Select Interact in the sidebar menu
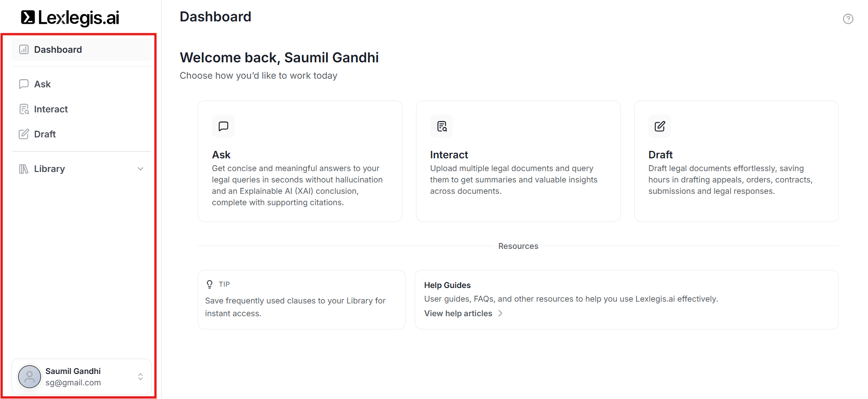Image resolution: width=868 pixels, height=399 pixels. pyautogui.click(x=51, y=109)
